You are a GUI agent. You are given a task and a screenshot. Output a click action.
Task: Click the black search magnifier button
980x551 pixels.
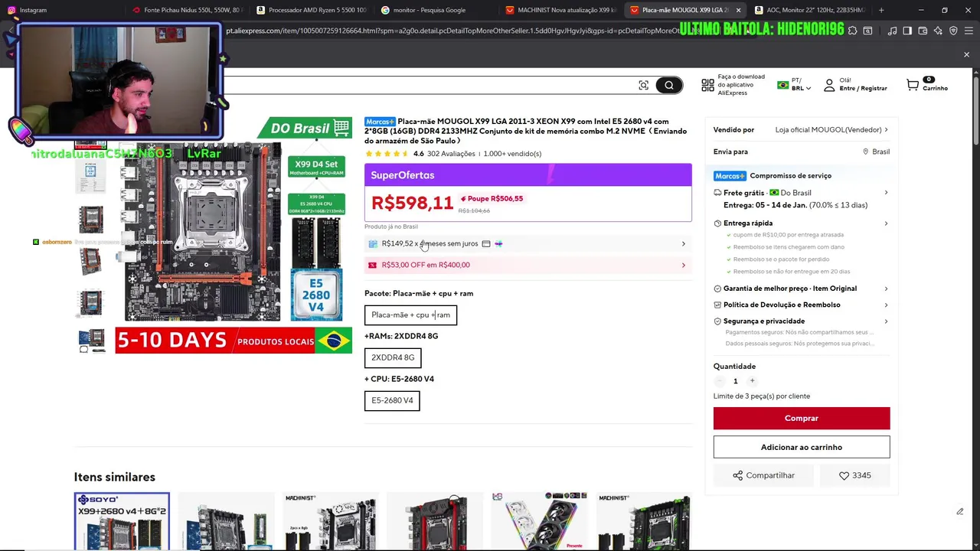[668, 85]
